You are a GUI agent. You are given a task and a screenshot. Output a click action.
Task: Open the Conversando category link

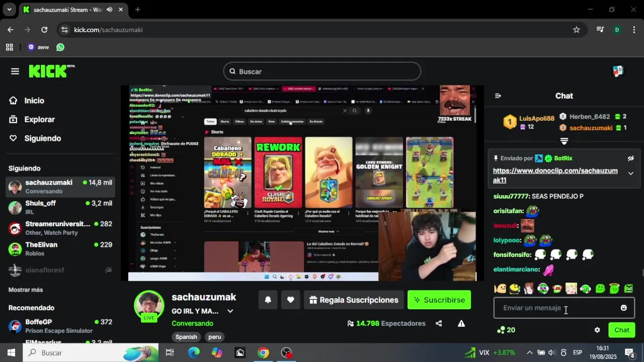click(x=192, y=323)
